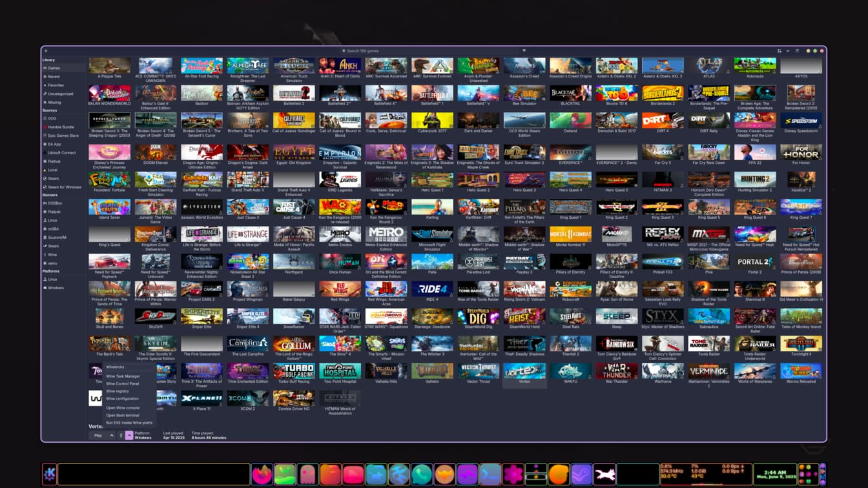This screenshot has width=868, height=488.
Task: Select the War Thunder game thumbnail
Action: coord(617,371)
